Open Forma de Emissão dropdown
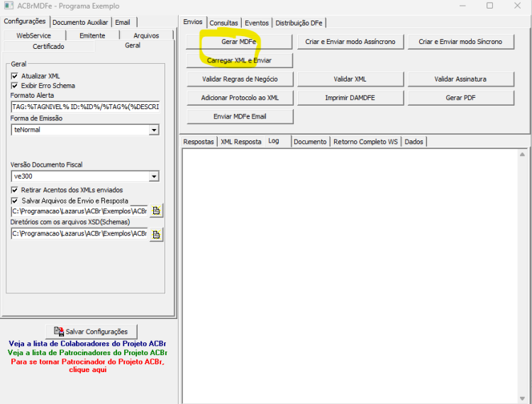 154,130
